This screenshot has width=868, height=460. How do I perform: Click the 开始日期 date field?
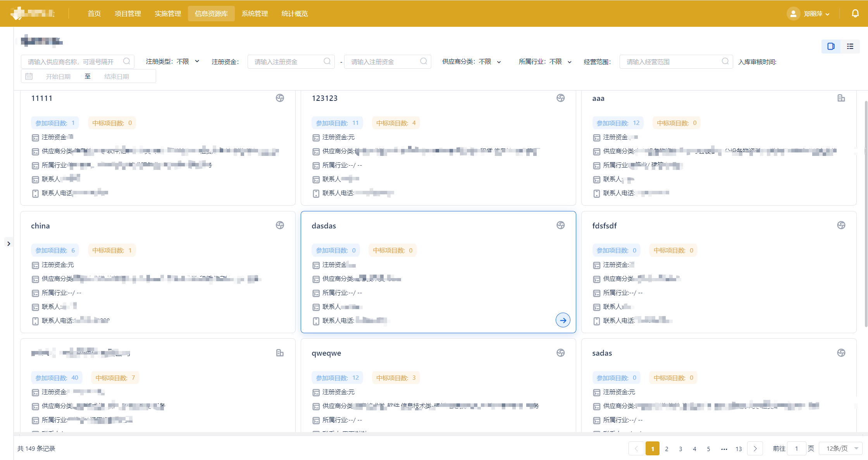[58, 76]
